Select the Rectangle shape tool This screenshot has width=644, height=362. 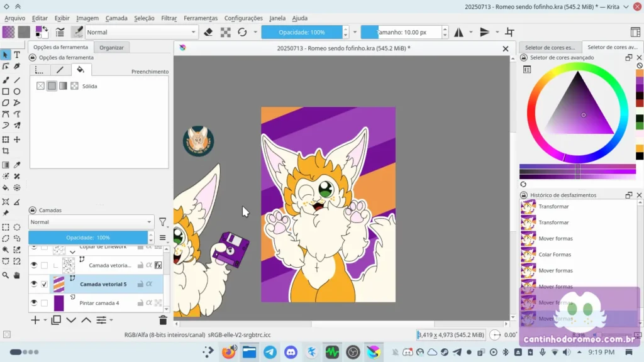(6, 92)
